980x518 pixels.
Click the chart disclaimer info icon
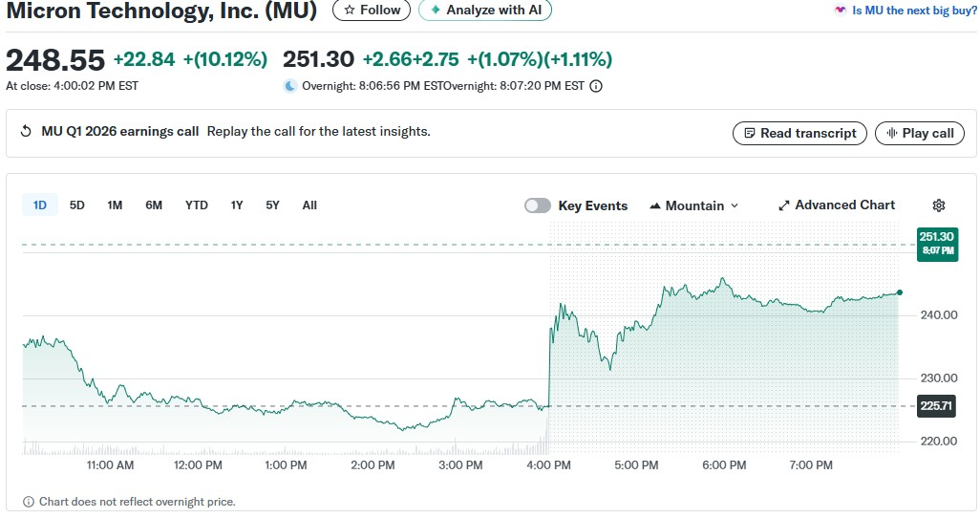(29, 502)
